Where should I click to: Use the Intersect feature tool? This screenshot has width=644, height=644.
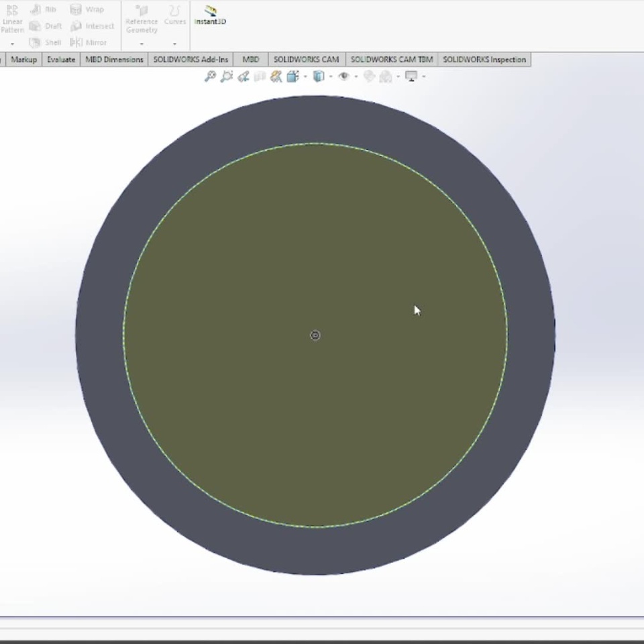[92, 26]
